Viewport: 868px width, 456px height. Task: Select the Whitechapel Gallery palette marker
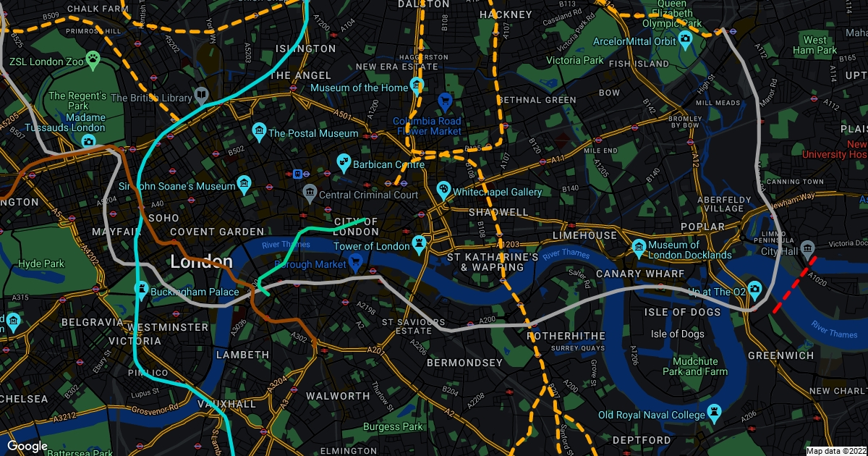coord(443,190)
